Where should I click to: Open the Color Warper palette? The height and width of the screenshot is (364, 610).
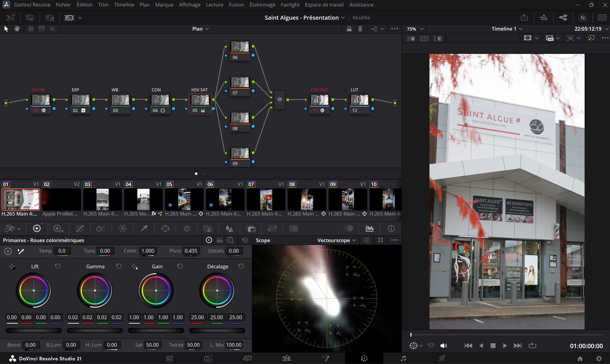pyautogui.click(x=123, y=229)
